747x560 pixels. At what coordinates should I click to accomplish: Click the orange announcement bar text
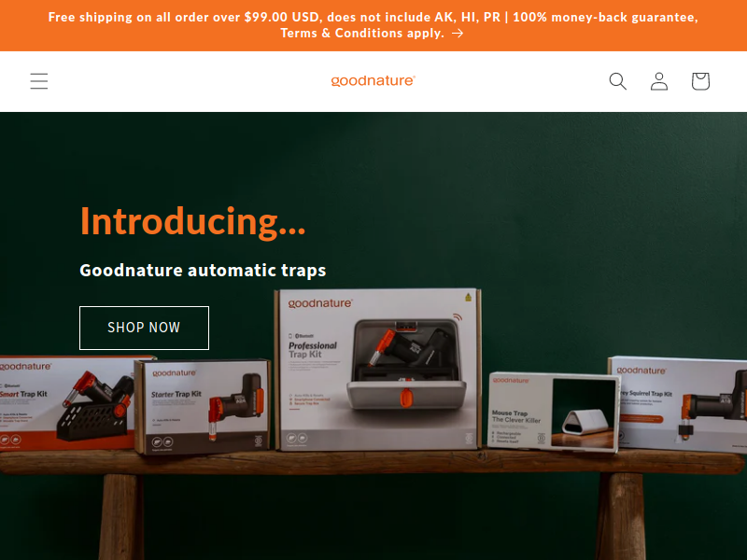point(373,25)
